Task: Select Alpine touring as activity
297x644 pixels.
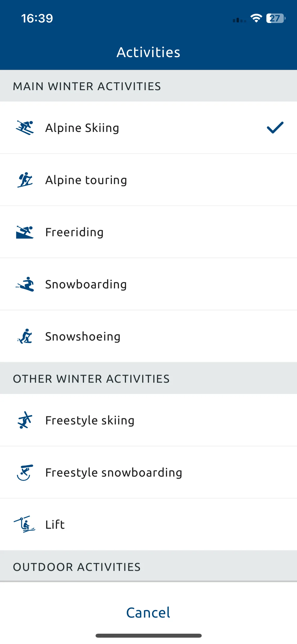Action: pyautogui.click(x=148, y=180)
